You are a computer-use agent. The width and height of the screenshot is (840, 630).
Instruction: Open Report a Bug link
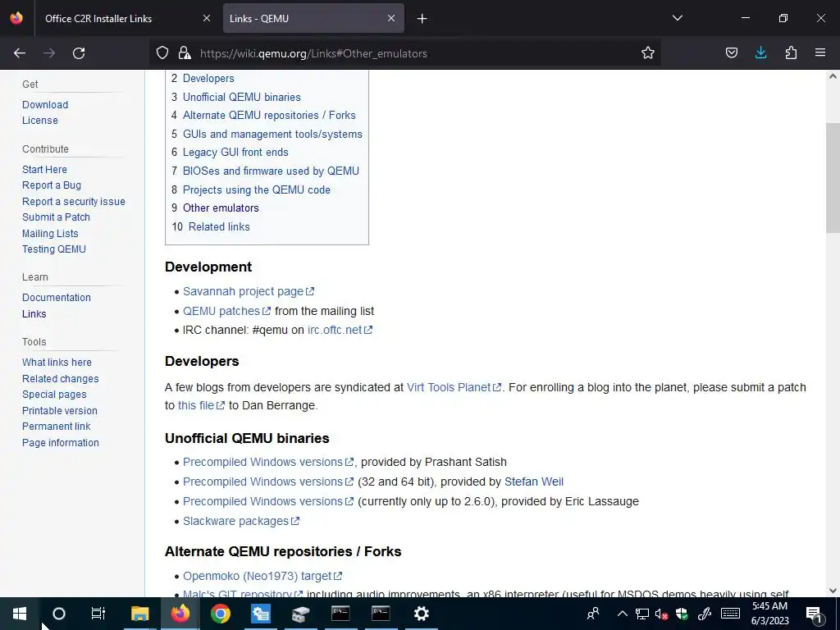52,185
